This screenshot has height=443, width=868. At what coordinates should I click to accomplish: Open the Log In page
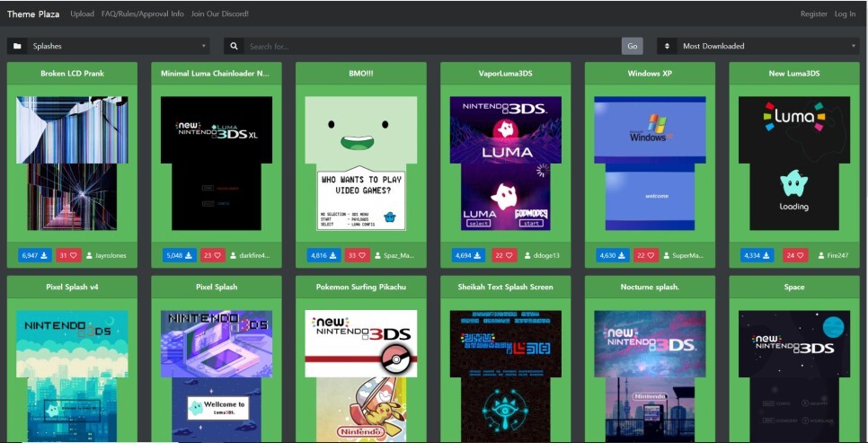pos(845,13)
